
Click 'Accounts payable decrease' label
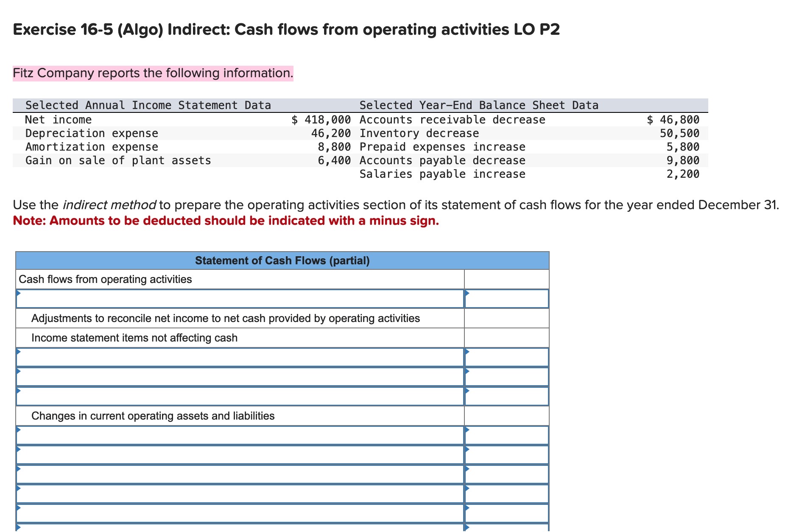click(442, 160)
